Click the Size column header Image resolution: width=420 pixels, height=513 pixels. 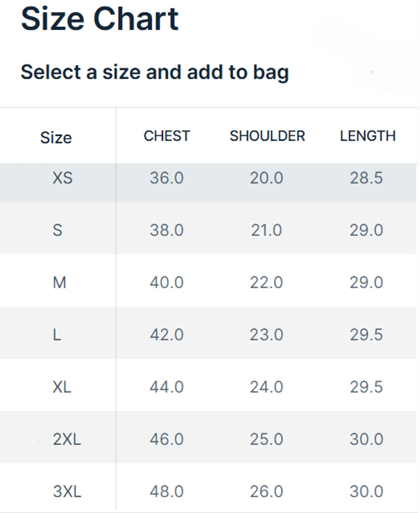pyautogui.click(x=56, y=137)
